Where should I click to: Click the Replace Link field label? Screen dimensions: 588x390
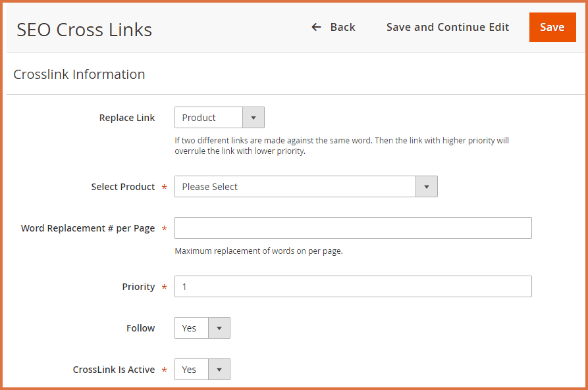[x=127, y=118]
